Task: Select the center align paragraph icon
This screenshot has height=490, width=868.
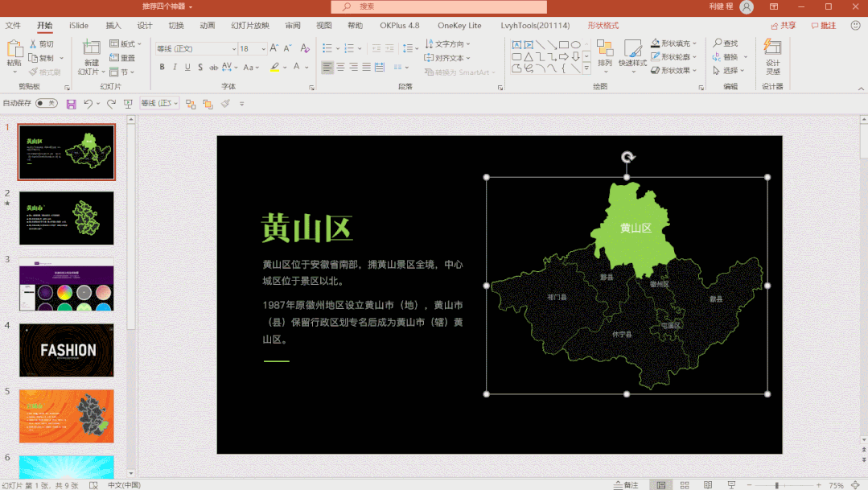Action: 340,67
